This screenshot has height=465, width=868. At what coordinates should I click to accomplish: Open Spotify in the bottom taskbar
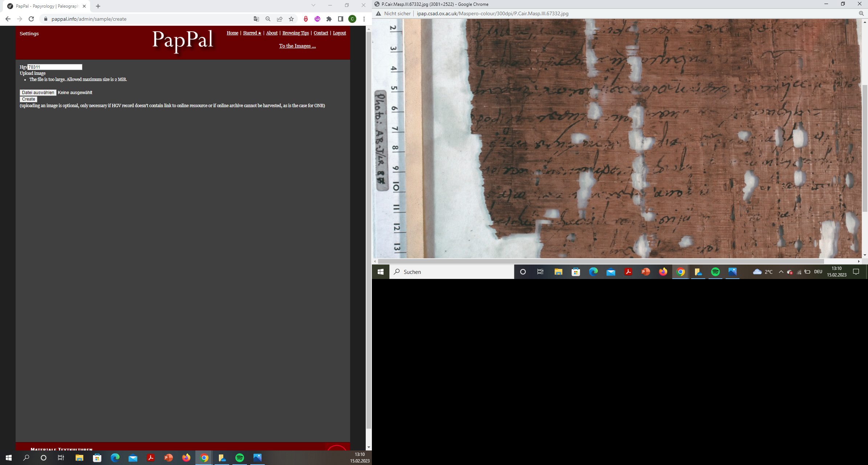(x=240, y=458)
